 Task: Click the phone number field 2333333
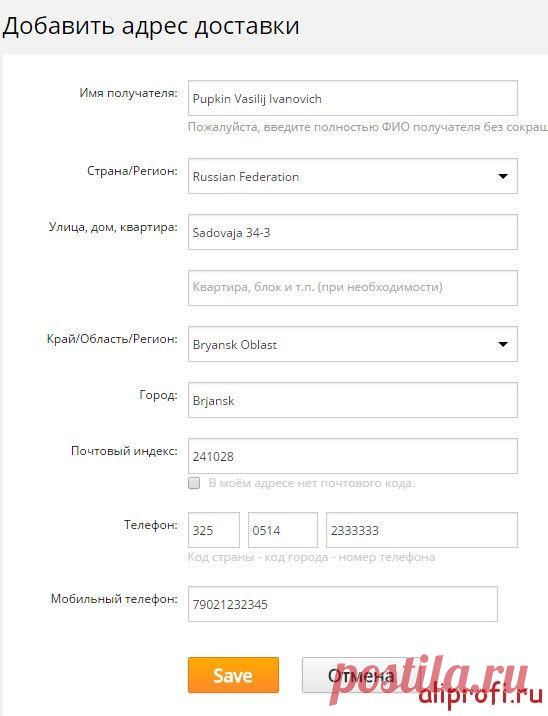pos(422,530)
